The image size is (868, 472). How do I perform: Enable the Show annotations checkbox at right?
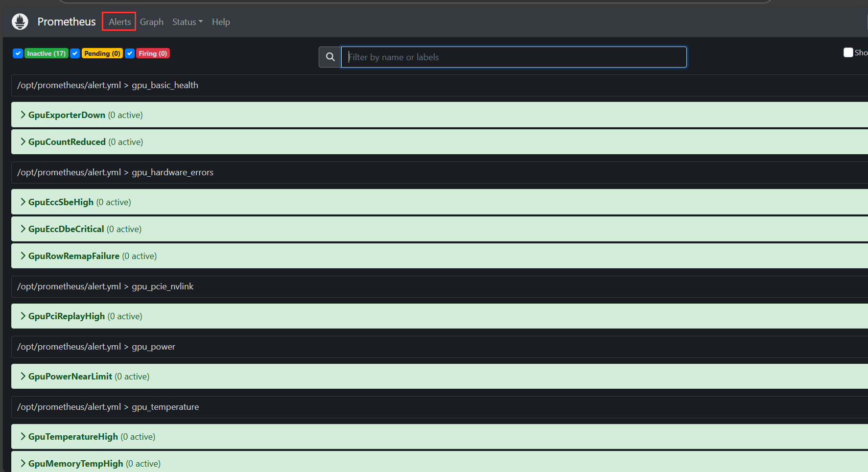[x=848, y=52]
